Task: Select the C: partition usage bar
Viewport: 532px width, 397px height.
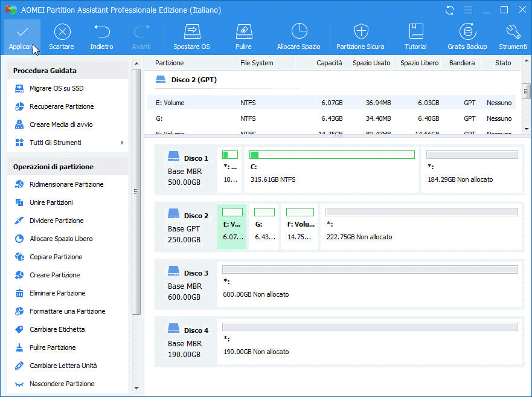Action: click(332, 155)
